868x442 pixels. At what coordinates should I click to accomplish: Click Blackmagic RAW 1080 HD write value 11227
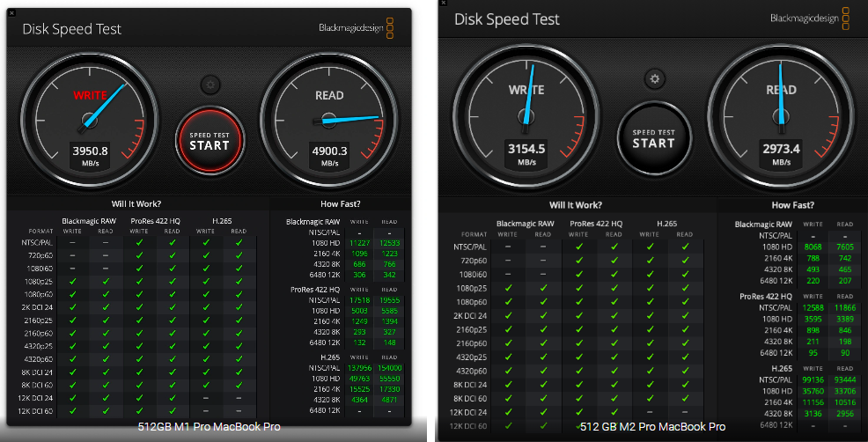(359, 243)
